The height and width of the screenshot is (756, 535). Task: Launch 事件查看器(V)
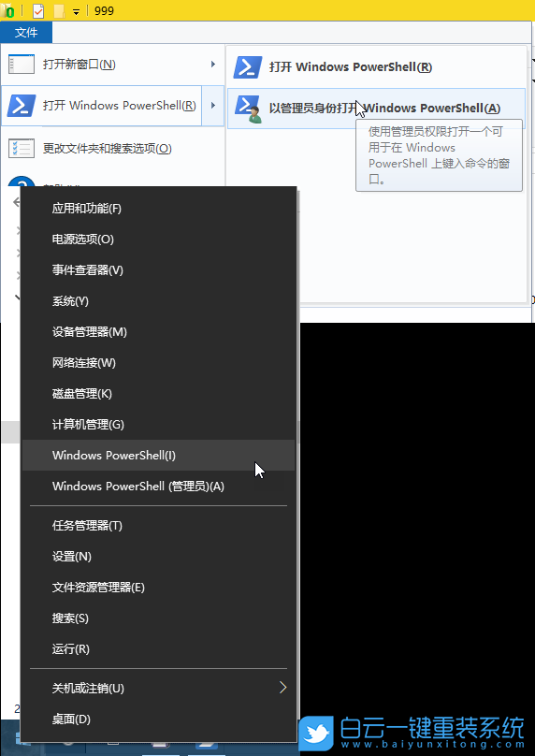pos(158,270)
